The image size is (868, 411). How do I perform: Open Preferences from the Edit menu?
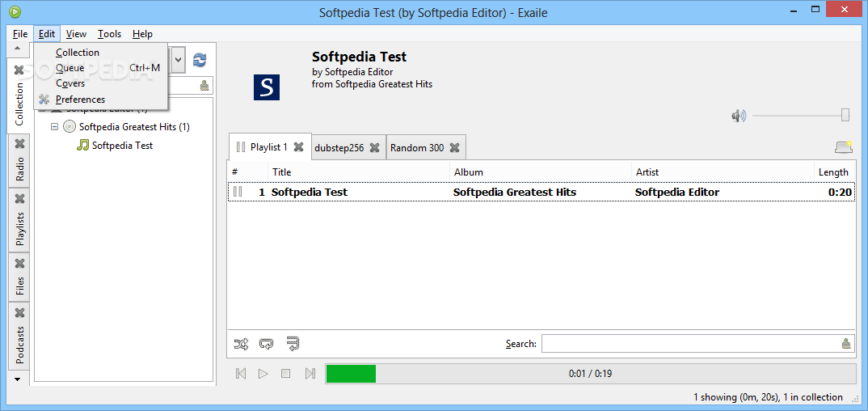click(x=101, y=100)
